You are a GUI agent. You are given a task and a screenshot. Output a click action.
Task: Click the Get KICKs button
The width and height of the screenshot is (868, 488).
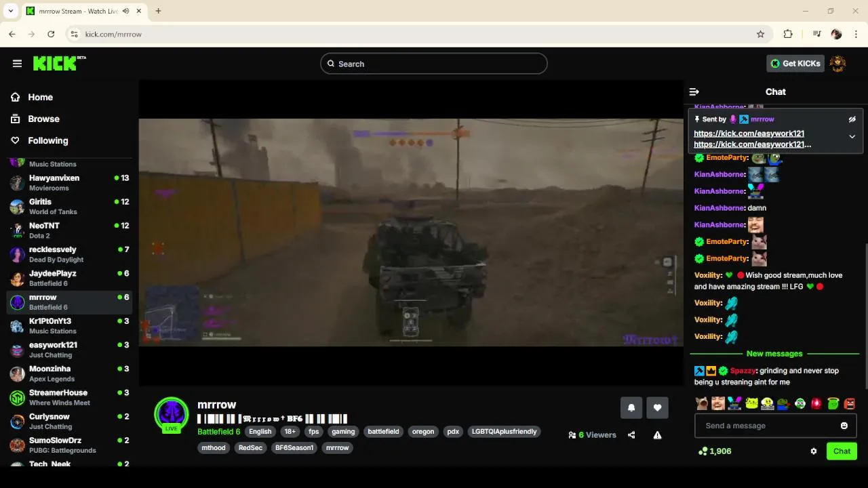point(795,64)
